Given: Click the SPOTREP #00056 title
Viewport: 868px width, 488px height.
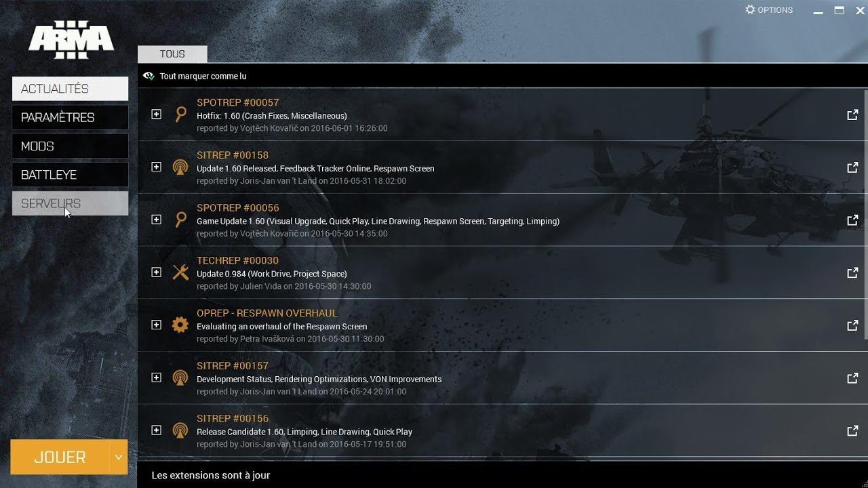Looking at the screenshot, I should (x=237, y=207).
